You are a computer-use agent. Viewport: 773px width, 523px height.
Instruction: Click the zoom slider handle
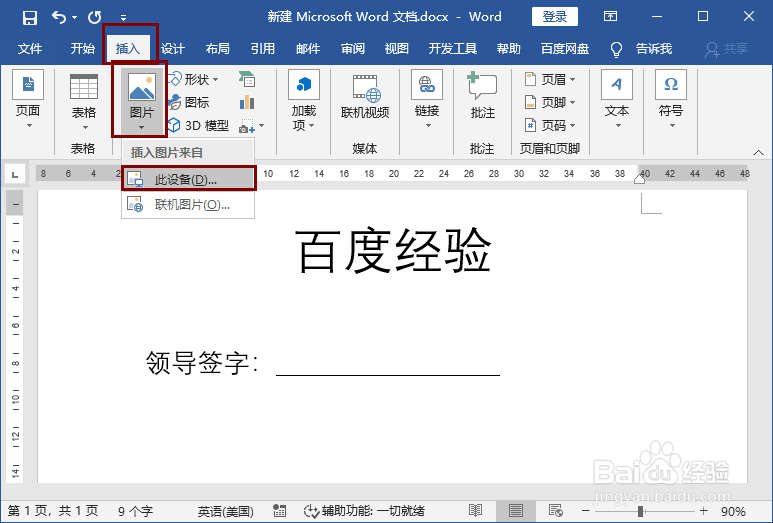click(x=640, y=511)
